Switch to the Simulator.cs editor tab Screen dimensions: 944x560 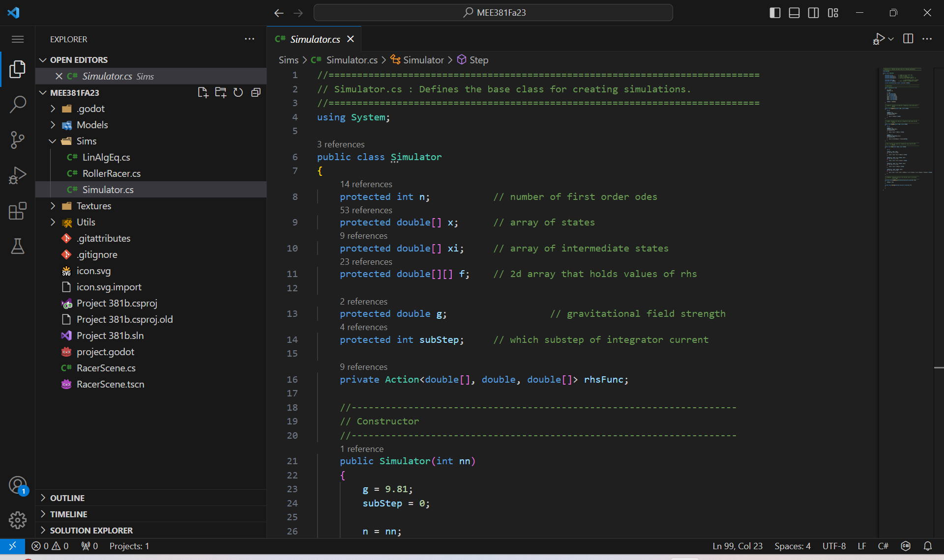tap(315, 39)
